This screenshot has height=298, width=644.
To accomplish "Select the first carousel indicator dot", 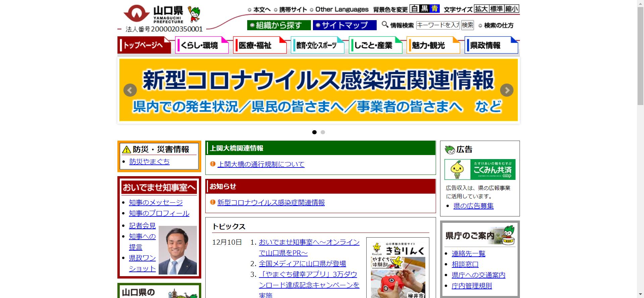I will [314, 132].
